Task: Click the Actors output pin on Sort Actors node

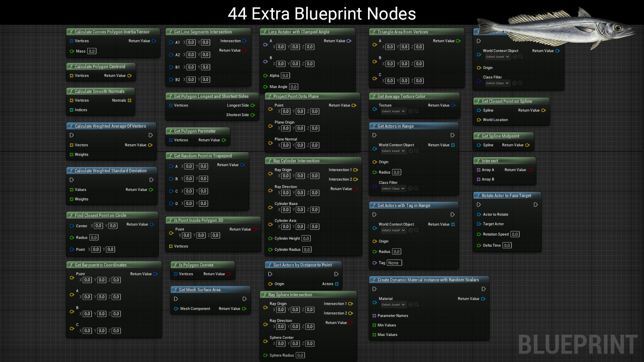Action: tap(337, 284)
